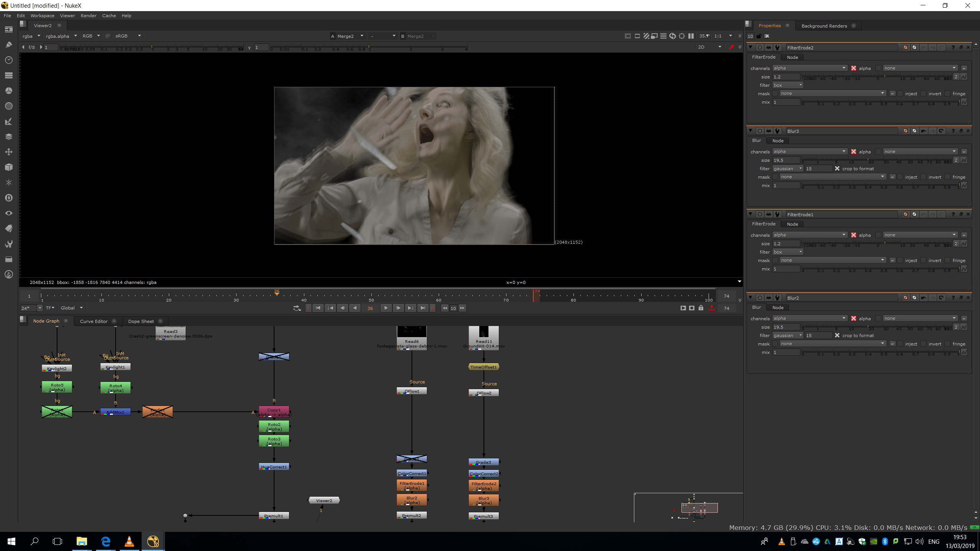Viewport: 980px width, 551px height.
Task: Open VLC from the Windows taskbar
Action: point(129,541)
